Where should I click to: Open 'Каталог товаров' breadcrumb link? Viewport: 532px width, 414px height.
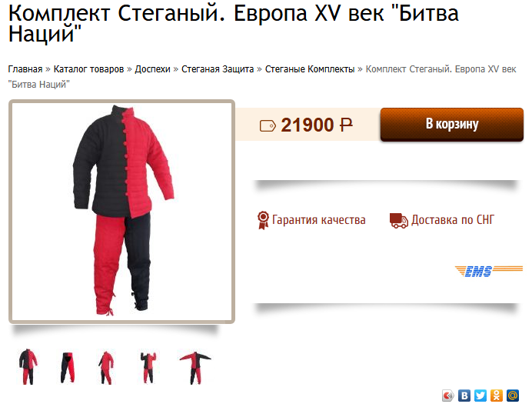[x=88, y=69]
